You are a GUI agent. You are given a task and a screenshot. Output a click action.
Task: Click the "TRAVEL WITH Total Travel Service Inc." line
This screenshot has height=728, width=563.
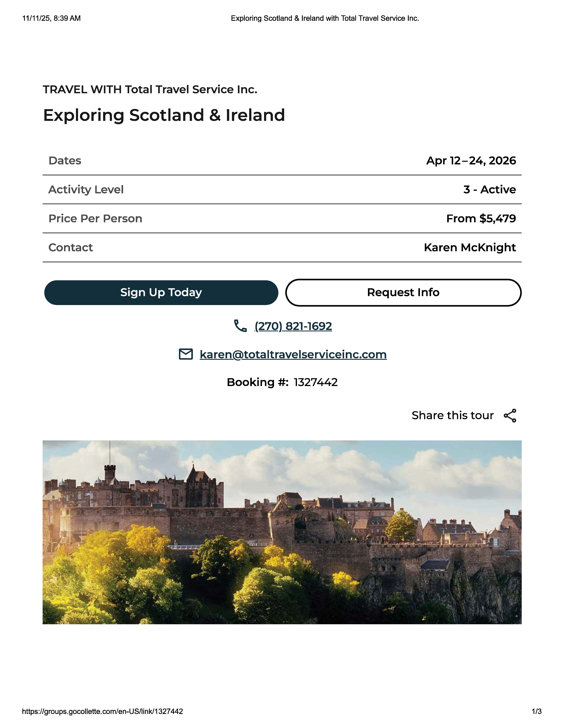(150, 89)
